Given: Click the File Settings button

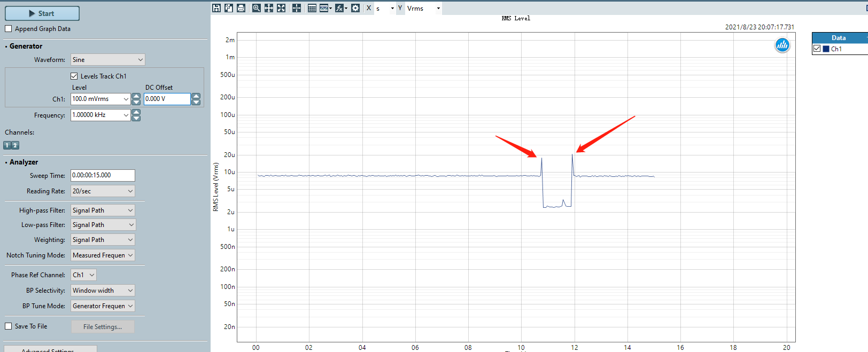Looking at the screenshot, I should pyautogui.click(x=103, y=327).
